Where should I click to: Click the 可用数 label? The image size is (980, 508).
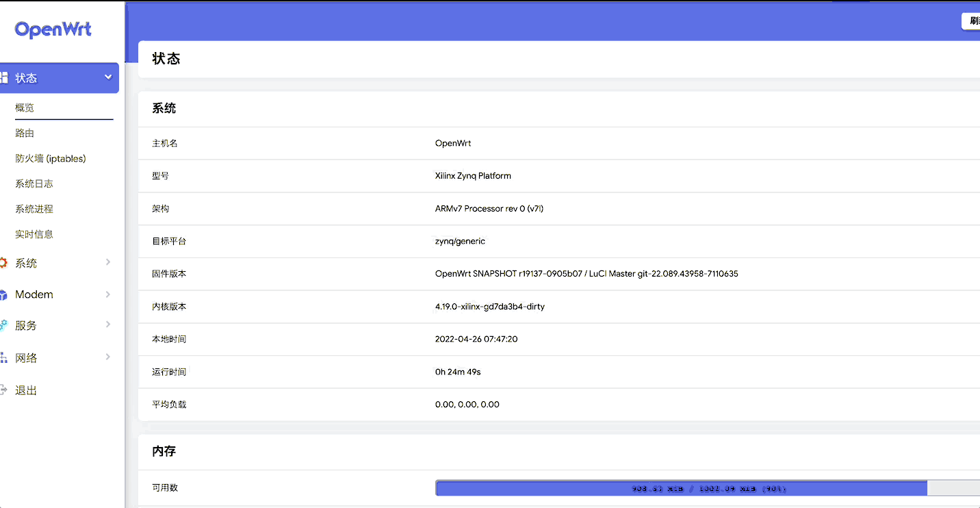[165, 487]
